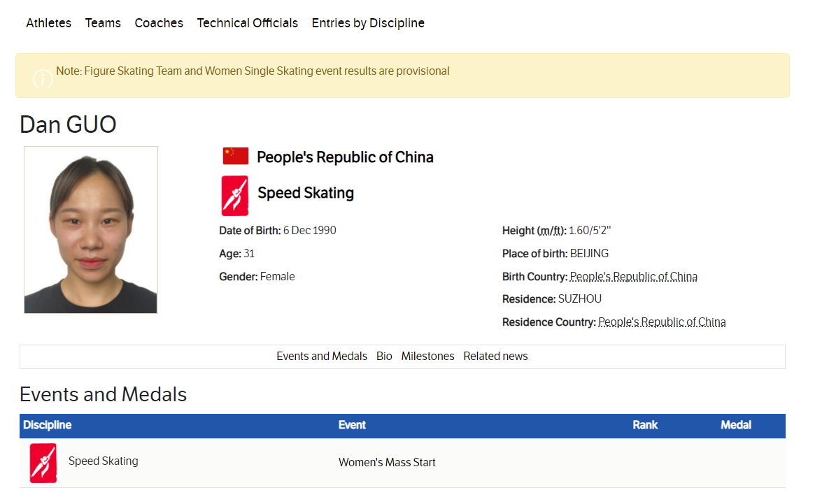The image size is (836, 504).
Task: Open the Teams navigation link
Action: (103, 23)
